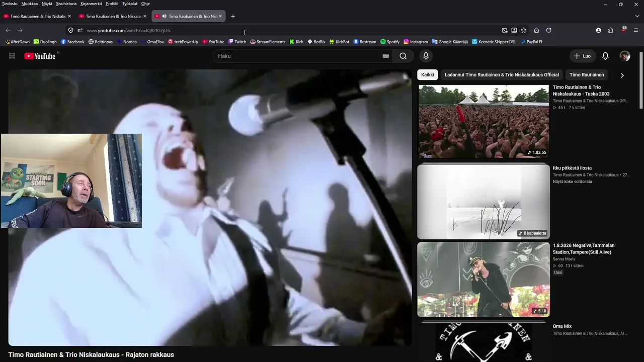Open the Twitch bookmark

point(237,42)
